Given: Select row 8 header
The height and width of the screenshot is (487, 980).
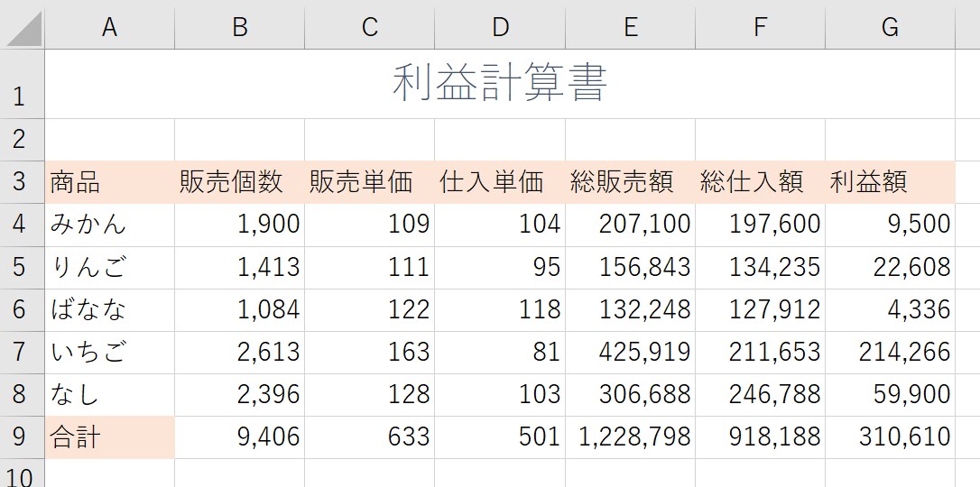Looking at the screenshot, I should pyautogui.click(x=23, y=395).
